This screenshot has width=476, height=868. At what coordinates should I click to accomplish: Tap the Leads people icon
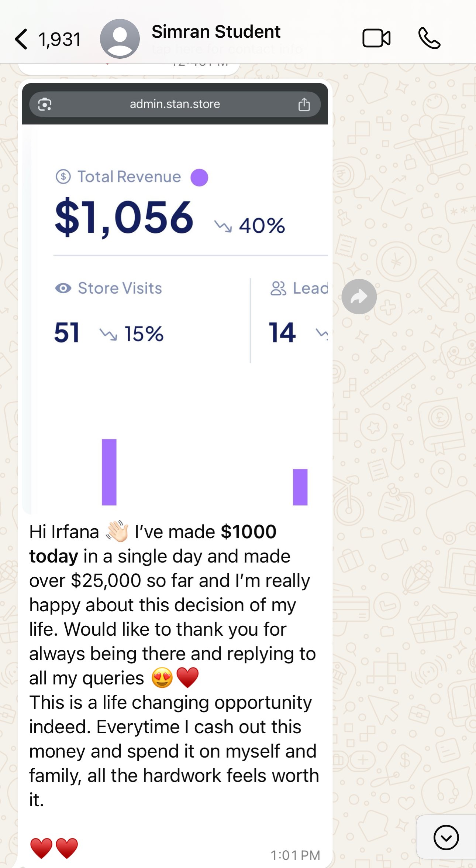point(278,288)
